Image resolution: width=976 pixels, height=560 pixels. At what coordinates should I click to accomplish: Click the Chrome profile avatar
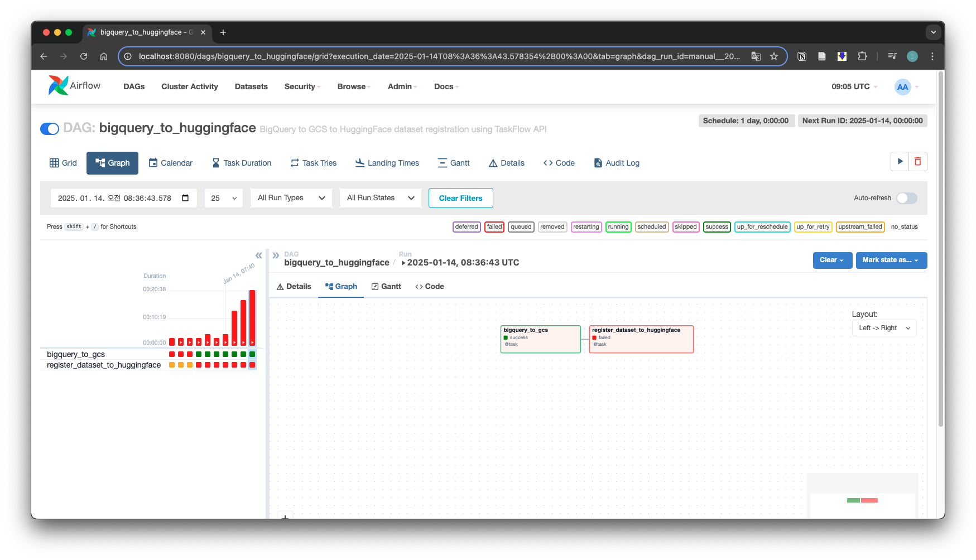click(912, 56)
